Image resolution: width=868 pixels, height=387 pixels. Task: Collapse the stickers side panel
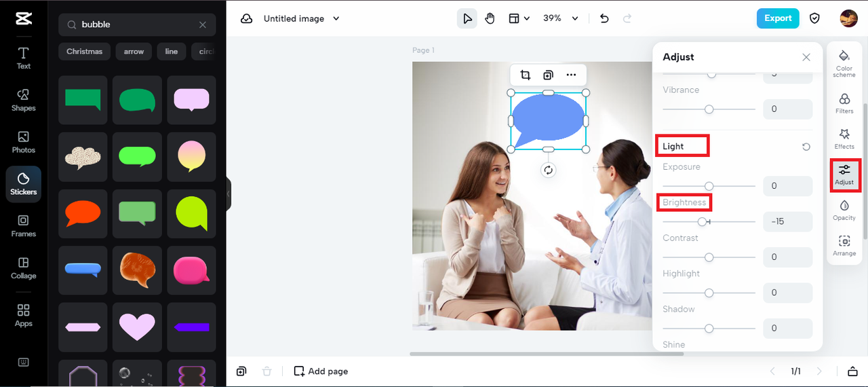229,193
